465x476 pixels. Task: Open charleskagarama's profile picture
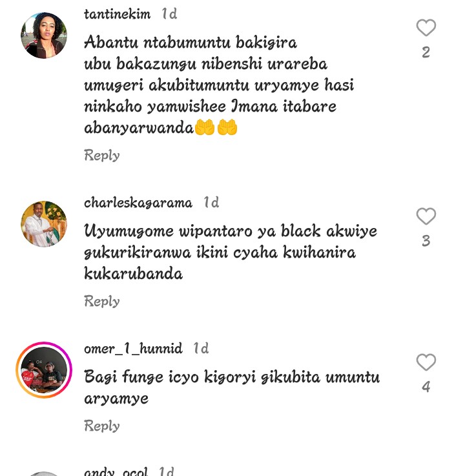(44, 224)
